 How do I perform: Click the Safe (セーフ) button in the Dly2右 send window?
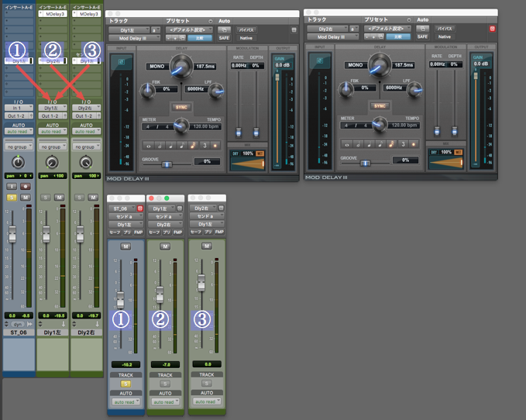coord(196,232)
